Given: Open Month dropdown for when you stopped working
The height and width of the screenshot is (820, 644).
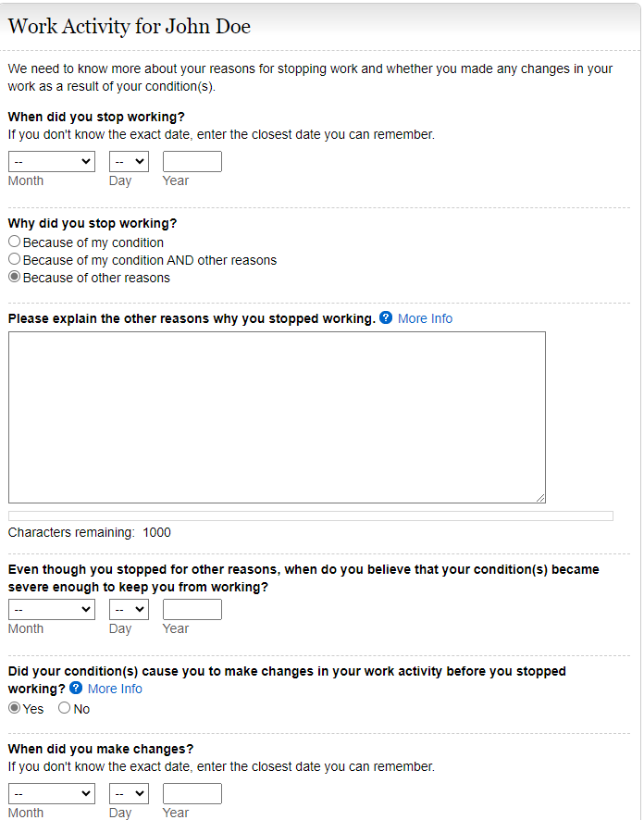Looking at the screenshot, I should [x=52, y=162].
